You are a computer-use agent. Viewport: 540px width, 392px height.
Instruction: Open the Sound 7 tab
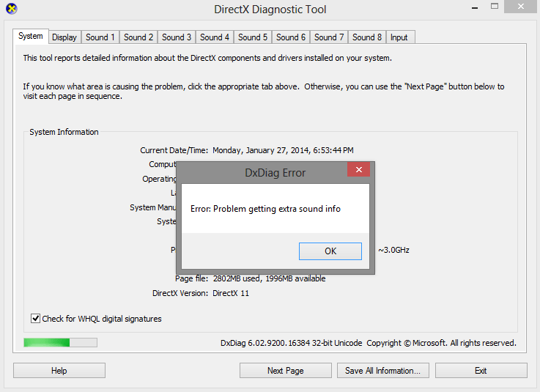[329, 37]
